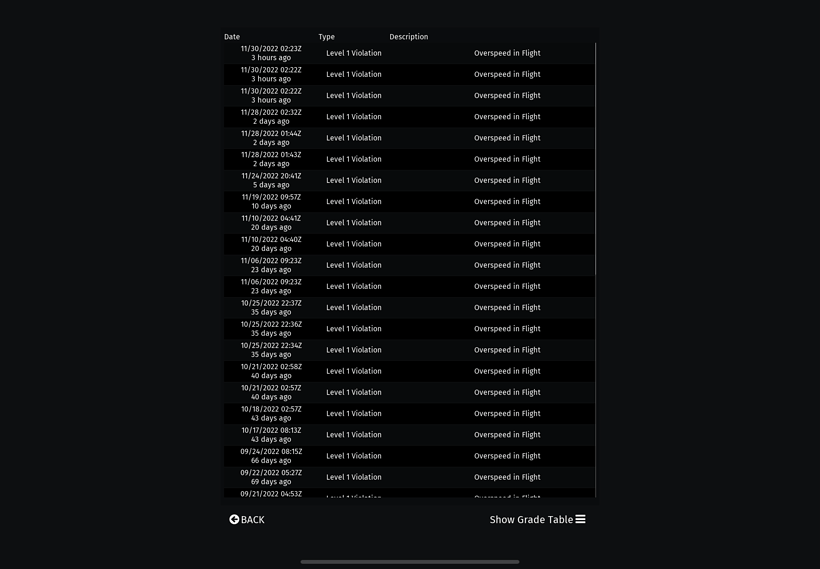Select the 09/24/2022 08:15Z violation row

tap(409, 456)
